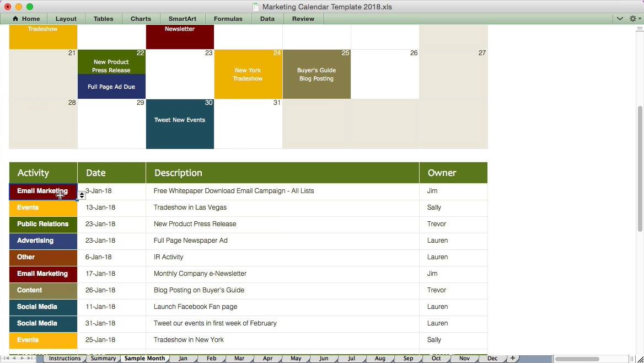The height and width of the screenshot is (363, 644).
Task: Select the Content activity cell
Action: click(x=43, y=291)
